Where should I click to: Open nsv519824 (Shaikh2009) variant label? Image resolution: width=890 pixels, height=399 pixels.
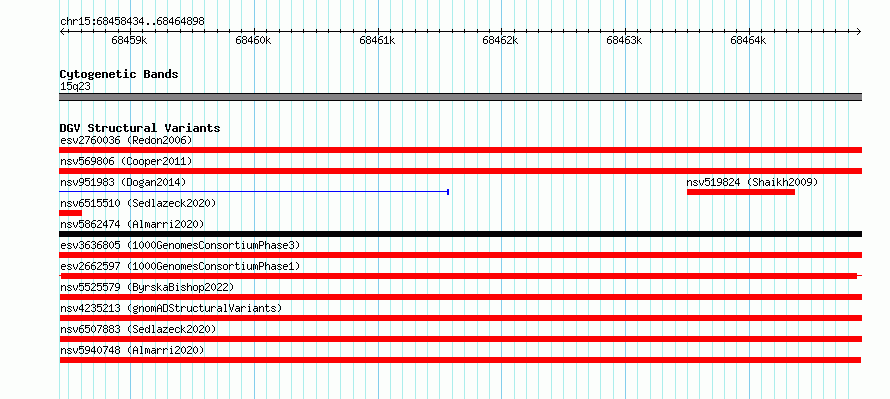pyautogui.click(x=753, y=182)
